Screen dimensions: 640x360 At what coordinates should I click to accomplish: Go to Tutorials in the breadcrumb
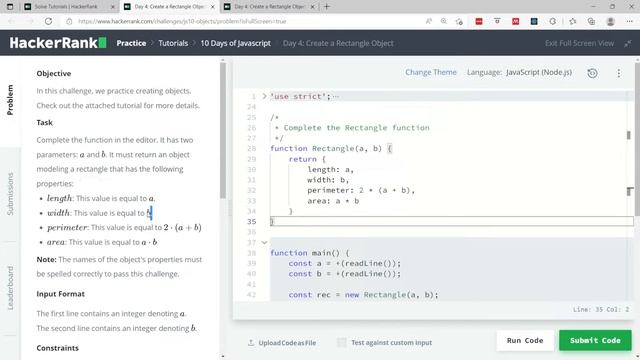[x=173, y=43]
